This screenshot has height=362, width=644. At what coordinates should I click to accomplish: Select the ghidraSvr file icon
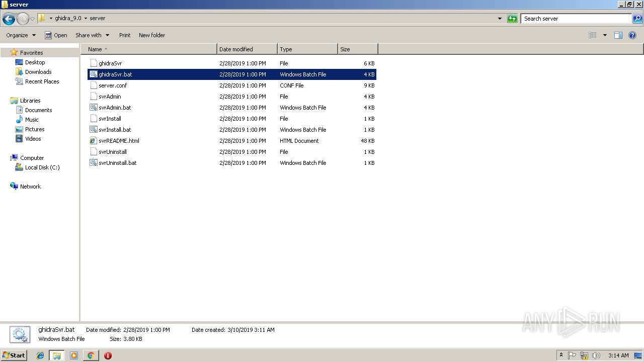click(93, 63)
